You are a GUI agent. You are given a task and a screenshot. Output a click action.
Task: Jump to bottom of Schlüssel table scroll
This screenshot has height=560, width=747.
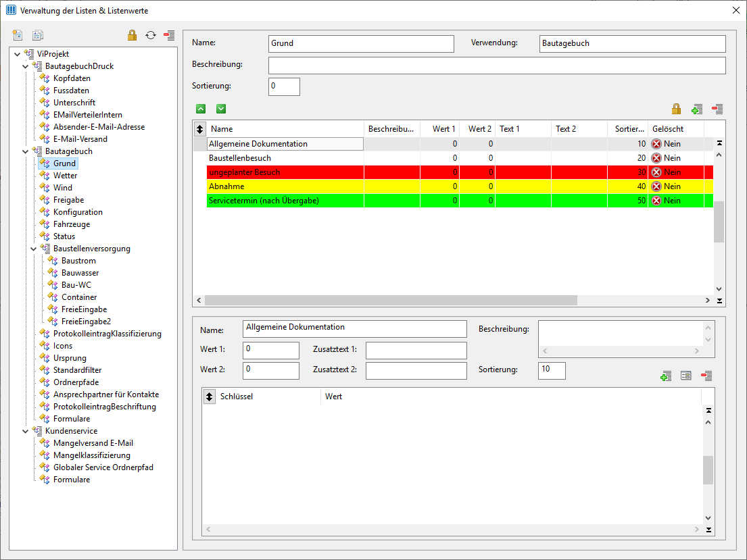[x=708, y=530]
